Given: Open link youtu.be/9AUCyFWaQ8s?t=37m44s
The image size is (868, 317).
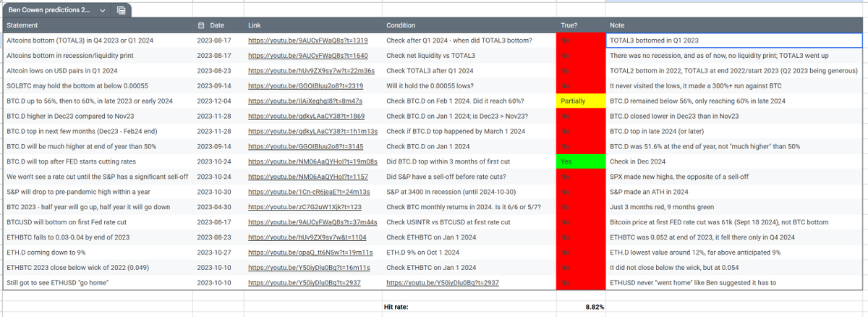Looking at the screenshot, I should coord(312,223).
